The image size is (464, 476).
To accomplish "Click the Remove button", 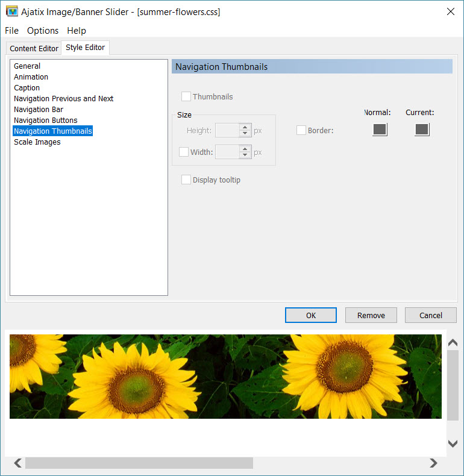I will (371, 315).
